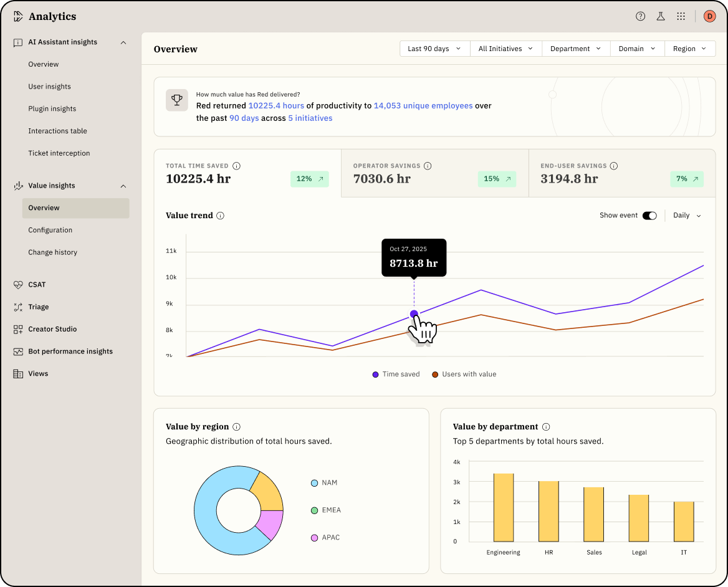Toggle the Show event switch
728x587 pixels.
(649, 216)
